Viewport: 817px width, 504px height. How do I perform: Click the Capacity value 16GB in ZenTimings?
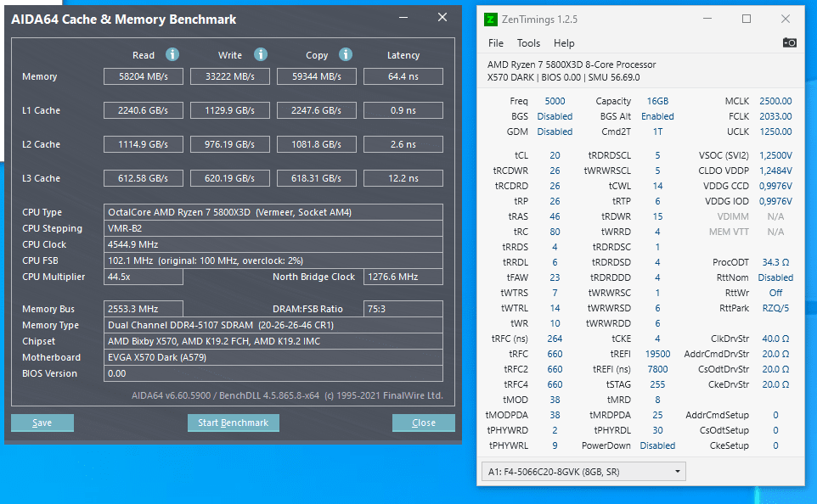(657, 101)
